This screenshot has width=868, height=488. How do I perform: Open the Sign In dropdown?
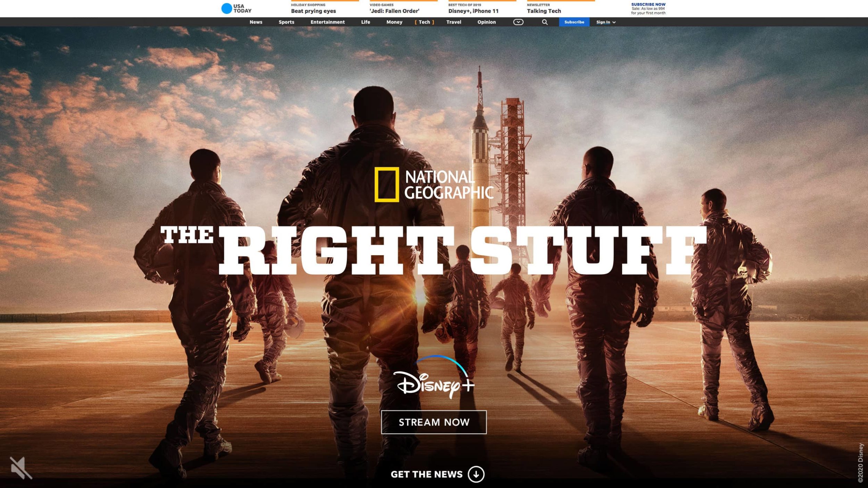(606, 22)
